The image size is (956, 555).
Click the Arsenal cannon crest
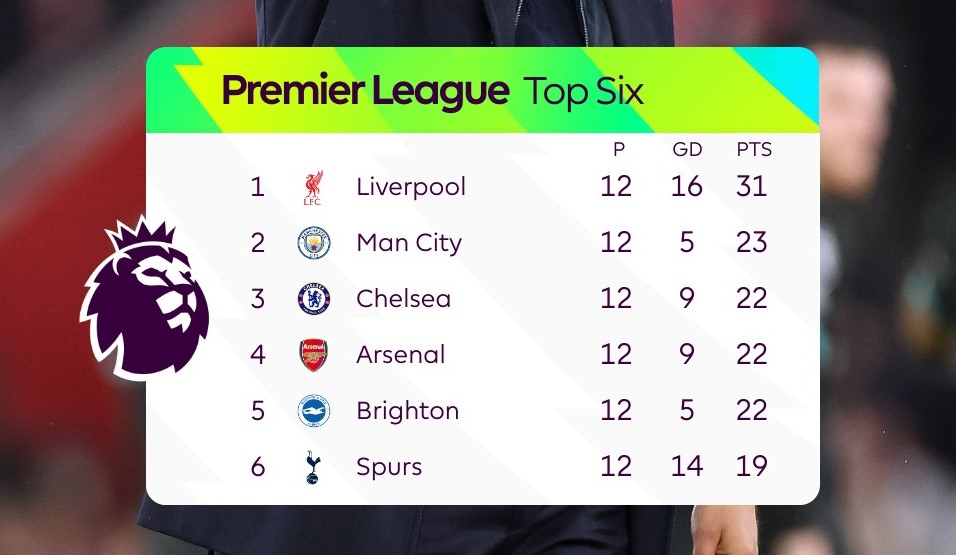click(313, 355)
